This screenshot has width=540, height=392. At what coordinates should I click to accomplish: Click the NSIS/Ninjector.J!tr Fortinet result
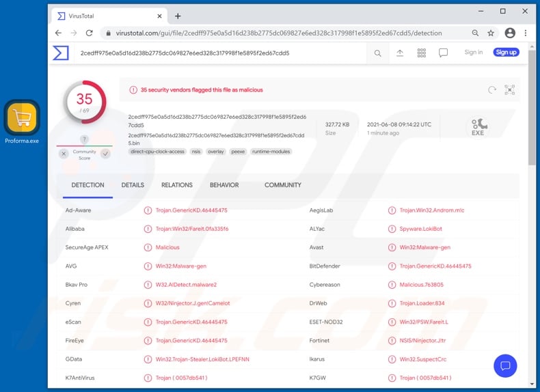[422, 341]
